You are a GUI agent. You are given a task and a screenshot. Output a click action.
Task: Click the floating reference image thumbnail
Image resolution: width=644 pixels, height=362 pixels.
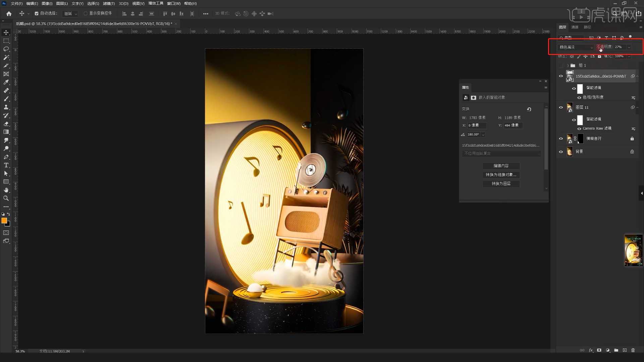(x=633, y=250)
